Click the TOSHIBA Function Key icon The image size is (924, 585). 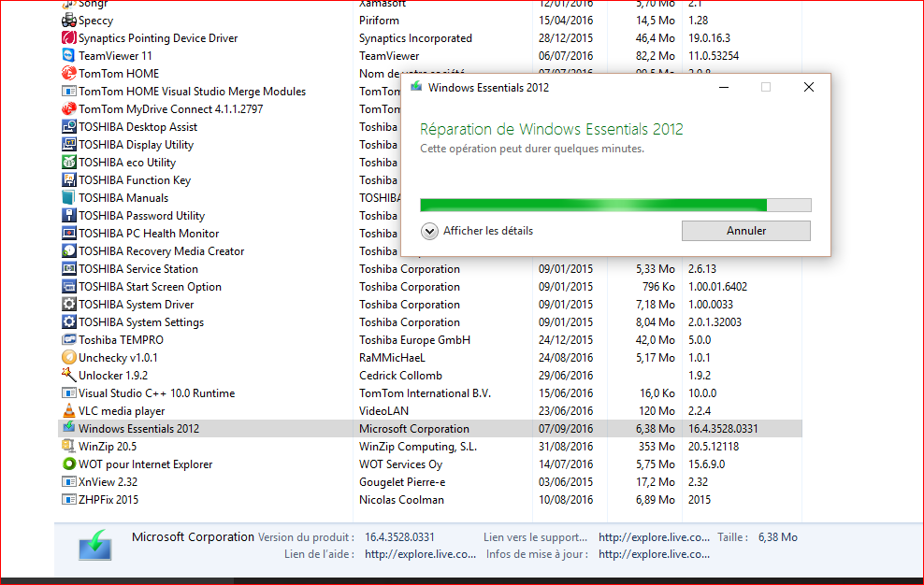(69, 179)
